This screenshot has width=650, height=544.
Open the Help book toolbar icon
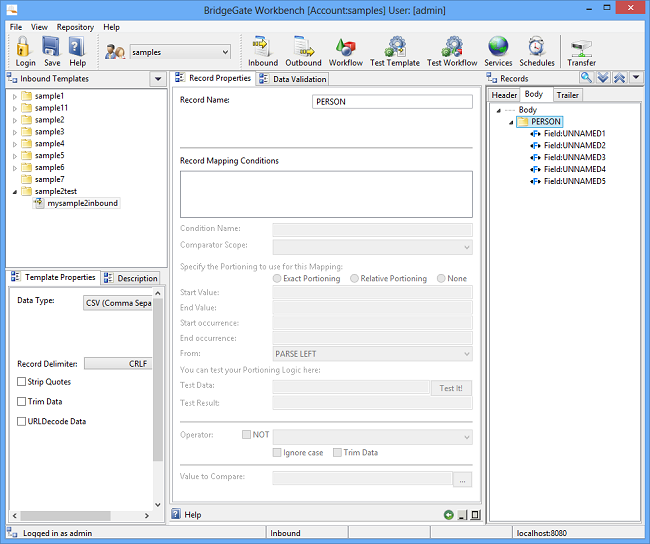[x=77, y=46]
